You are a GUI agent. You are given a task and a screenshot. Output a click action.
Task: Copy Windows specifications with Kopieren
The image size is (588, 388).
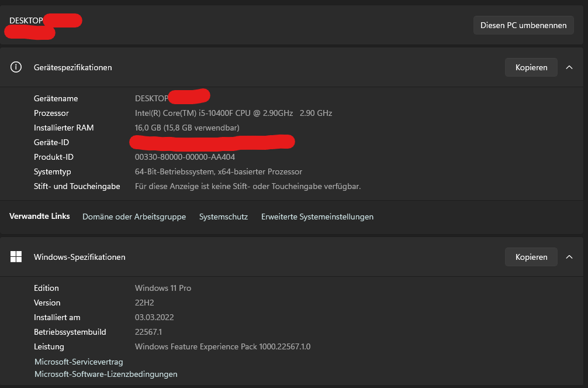tap(531, 257)
